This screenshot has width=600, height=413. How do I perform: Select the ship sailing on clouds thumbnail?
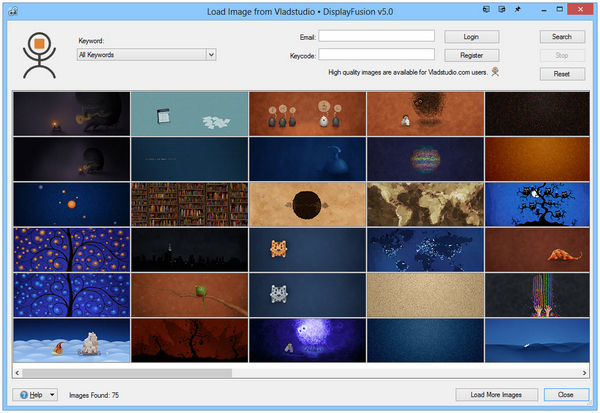pos(72,340)
